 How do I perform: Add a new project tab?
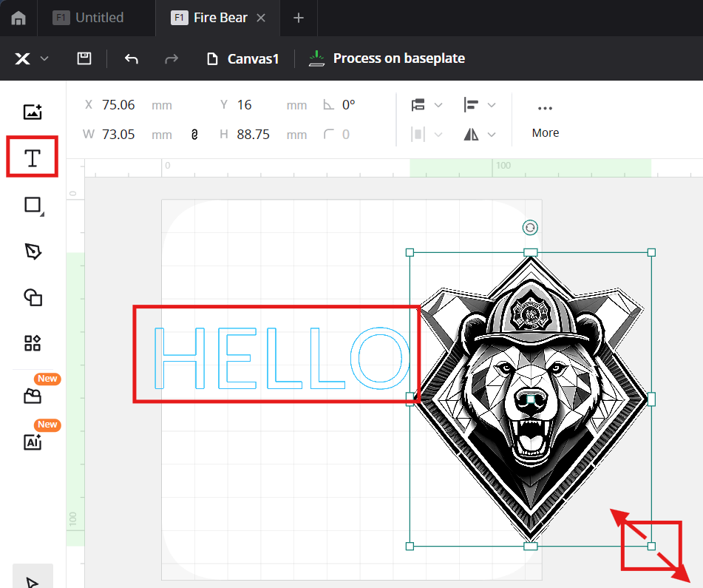tap(298, 18)
